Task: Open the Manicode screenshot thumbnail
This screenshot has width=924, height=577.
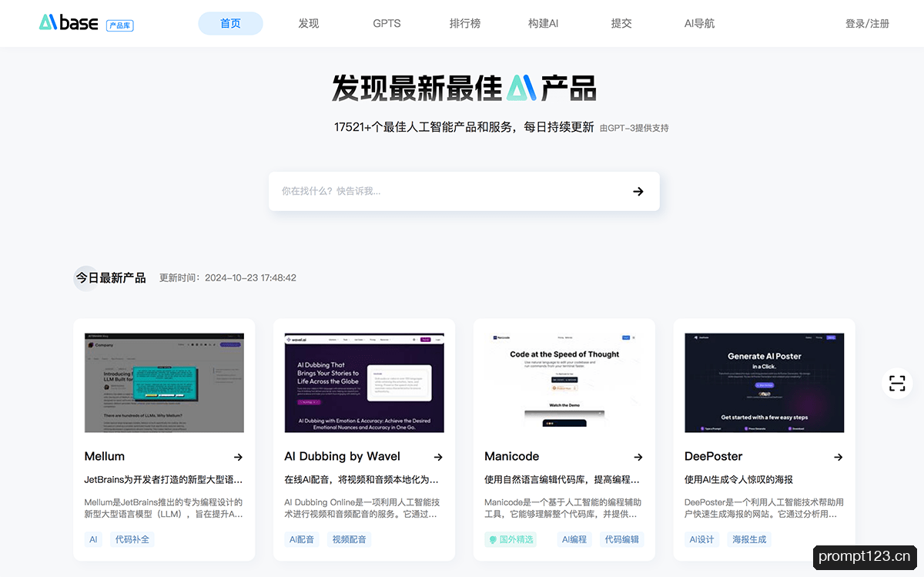Action: [x=564, y=383]
